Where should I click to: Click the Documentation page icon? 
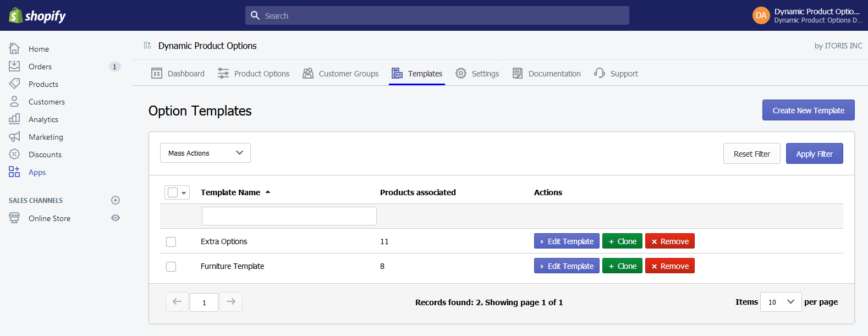[518, 73]
